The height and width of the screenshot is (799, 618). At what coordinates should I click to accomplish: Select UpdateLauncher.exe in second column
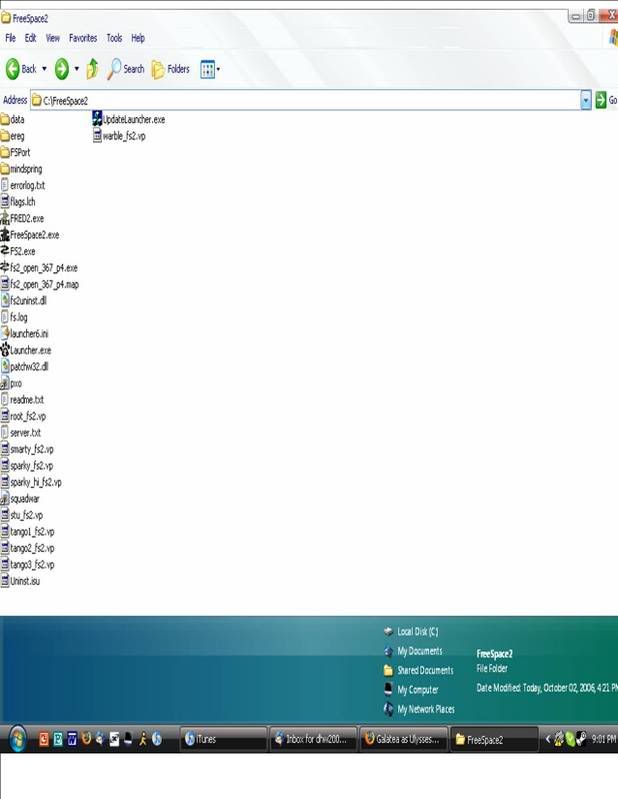(x=129, y=119)
